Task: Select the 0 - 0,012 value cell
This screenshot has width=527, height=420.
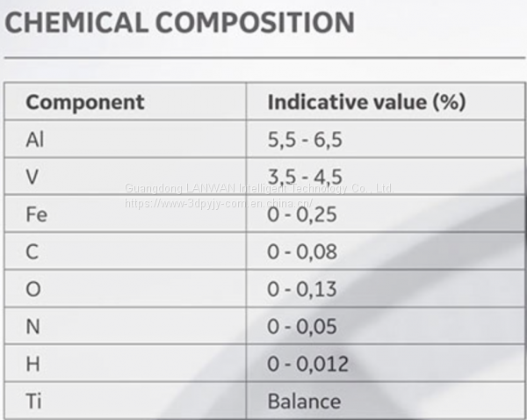Action: point(307,364)
